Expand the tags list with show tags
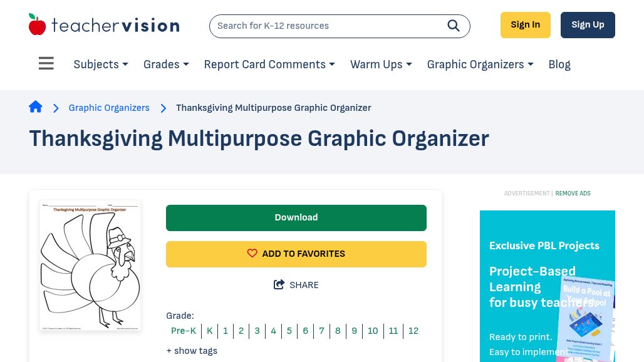Viewport: 644px width, 362px height. click(192, 351)
